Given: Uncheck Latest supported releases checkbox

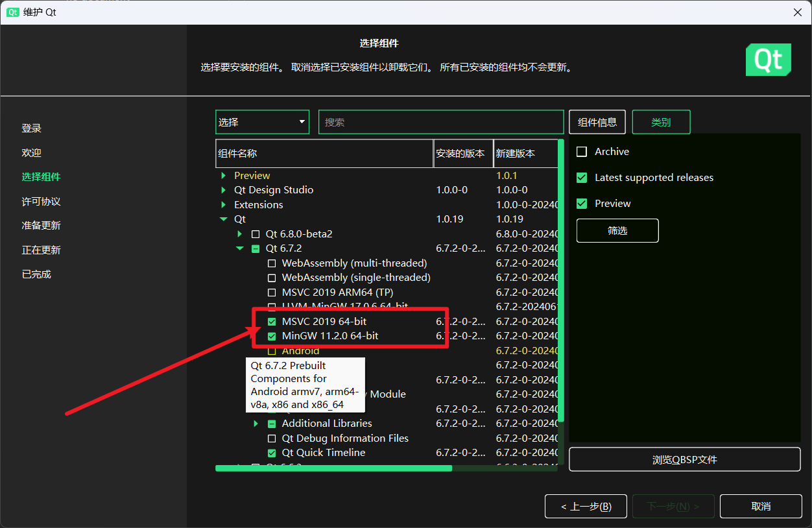Looking at the screenshot, I should tap(582, 178).
